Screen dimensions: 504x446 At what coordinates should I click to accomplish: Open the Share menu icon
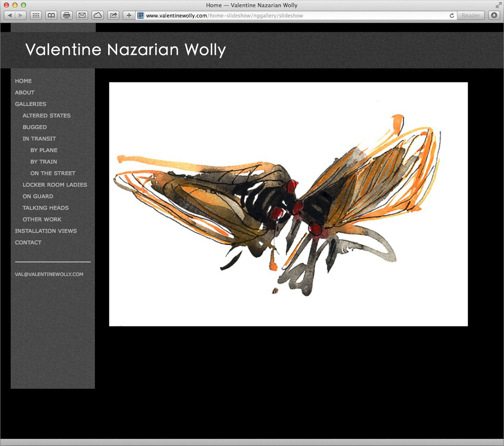[x=113, y=15]
